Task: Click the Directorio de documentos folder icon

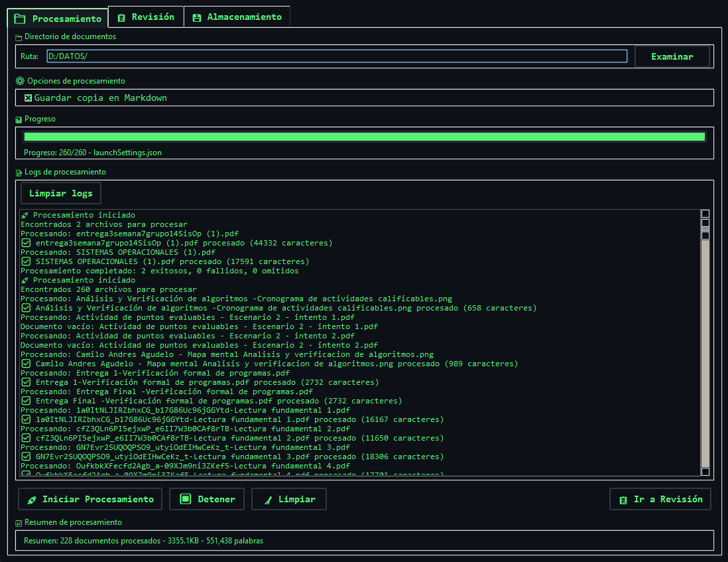Action: point(19,38)
